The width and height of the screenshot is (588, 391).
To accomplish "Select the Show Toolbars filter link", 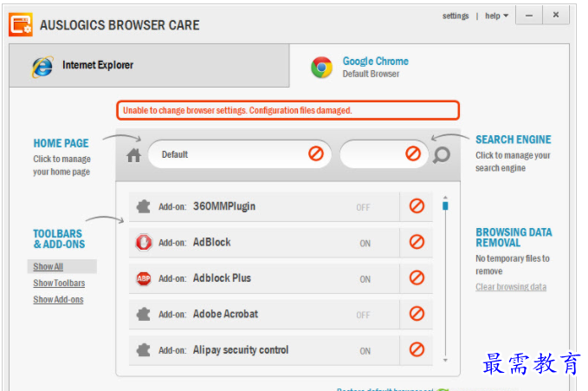I will 59,283.
